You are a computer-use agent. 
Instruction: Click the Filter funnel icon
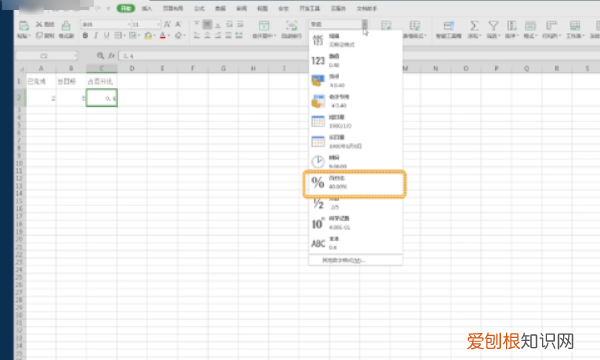[493, 26]
